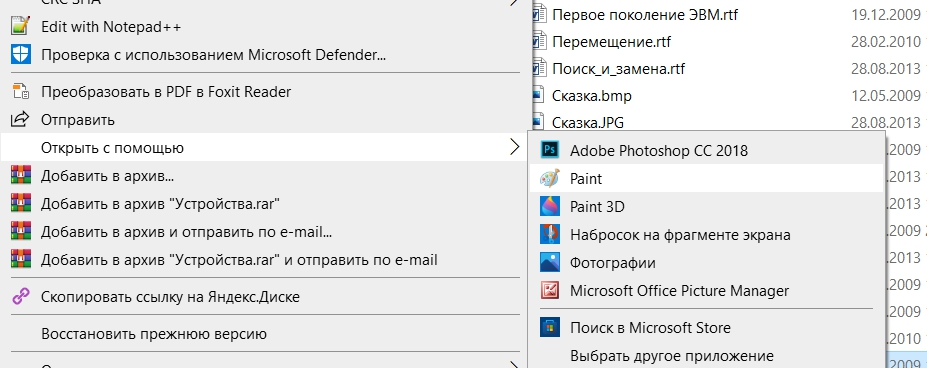This screenshot has width=927, height=368.
Task: Select file Перемещение.rtf in Explorer
Action: pyautogui.click(x=611, y=42)
